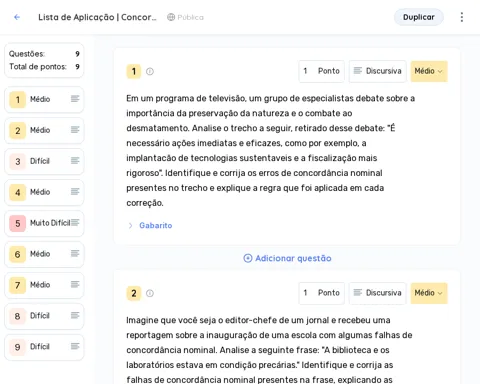Edit the points field of question 1

[x=321, y=71]
